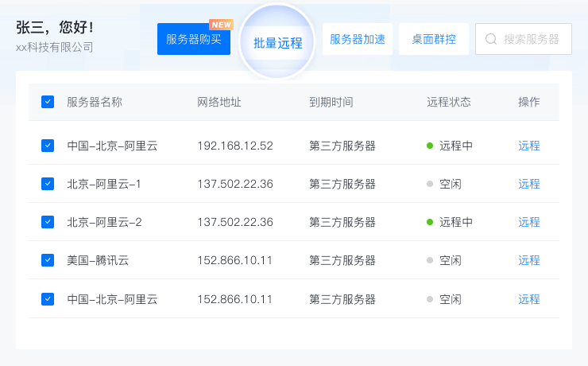Open 批量远程 batch remote
Image resolution: width=588 pixels, height=366 pixels.
tap(277, 43)
